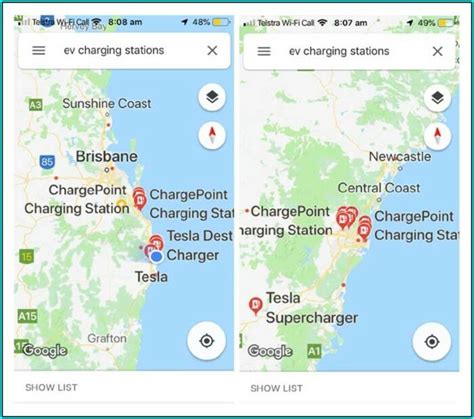Viewport: 474px width, 419px height.
Task: Open hamburger menu in left map search bar
Action: tap(39, 51)
